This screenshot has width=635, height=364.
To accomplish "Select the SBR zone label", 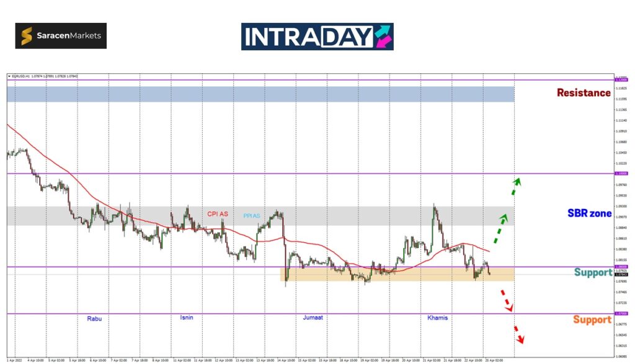I will (x=589, y=213).
